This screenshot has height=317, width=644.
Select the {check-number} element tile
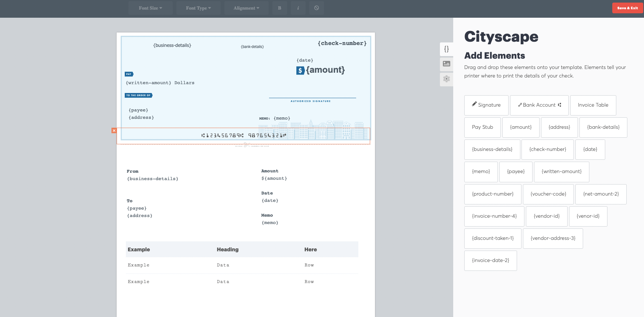(x=548, y=149)
